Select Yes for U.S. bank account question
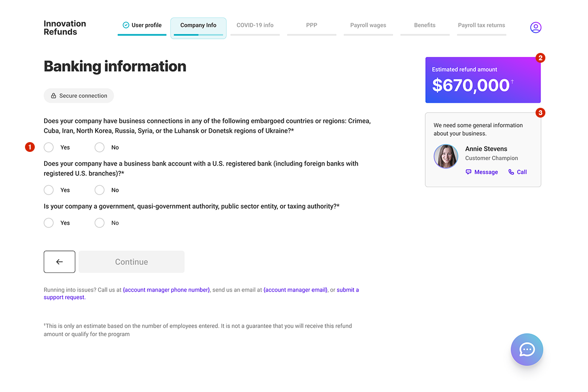Viewport: 588px width, 392px height. pyautogui.click(x=49, y=190)
